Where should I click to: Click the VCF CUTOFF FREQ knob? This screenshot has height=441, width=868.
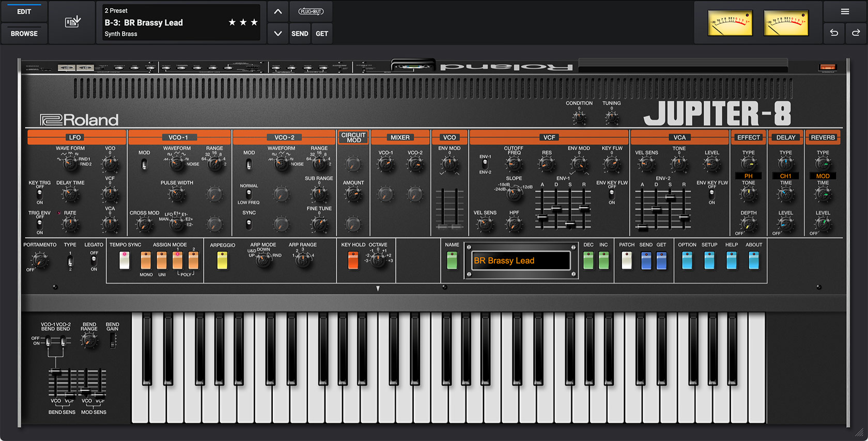[x=514, y=165]
